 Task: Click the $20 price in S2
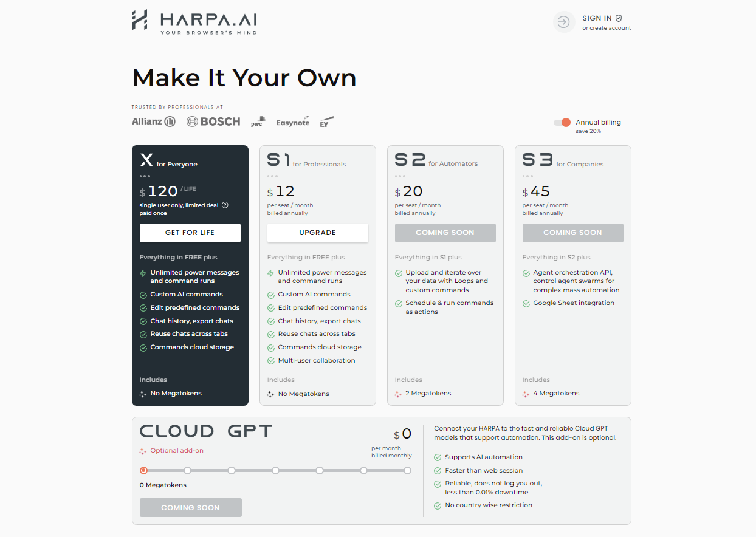click(x=409, y=192)
